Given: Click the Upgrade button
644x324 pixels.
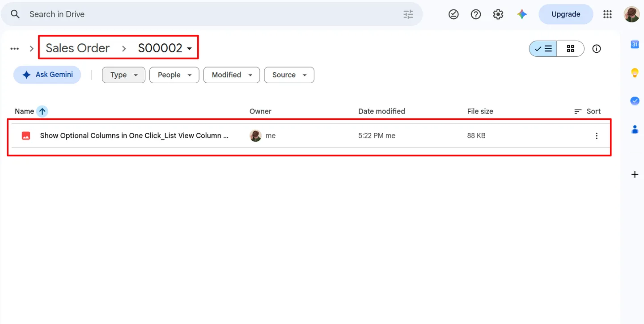Looking at the screenshot, I should point(566,14).
